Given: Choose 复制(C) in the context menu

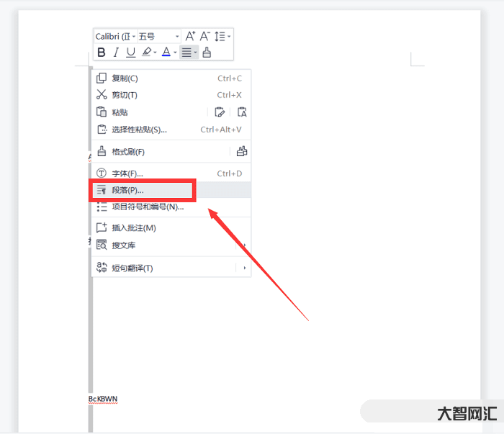Looking at the screenshot, I should coord(125,78).
